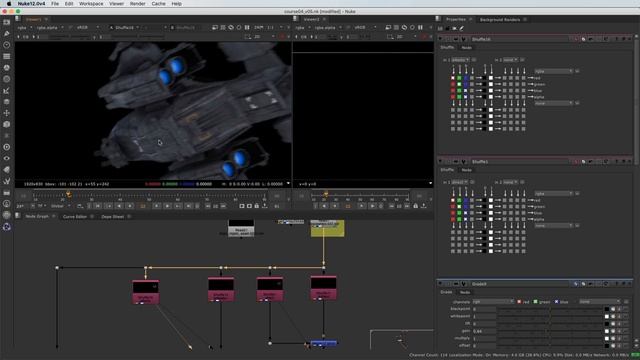Viewport: 640px width, 360px height.
Task: Open the Keyer nodes icon in left toolbar
Action: (7, 91)
